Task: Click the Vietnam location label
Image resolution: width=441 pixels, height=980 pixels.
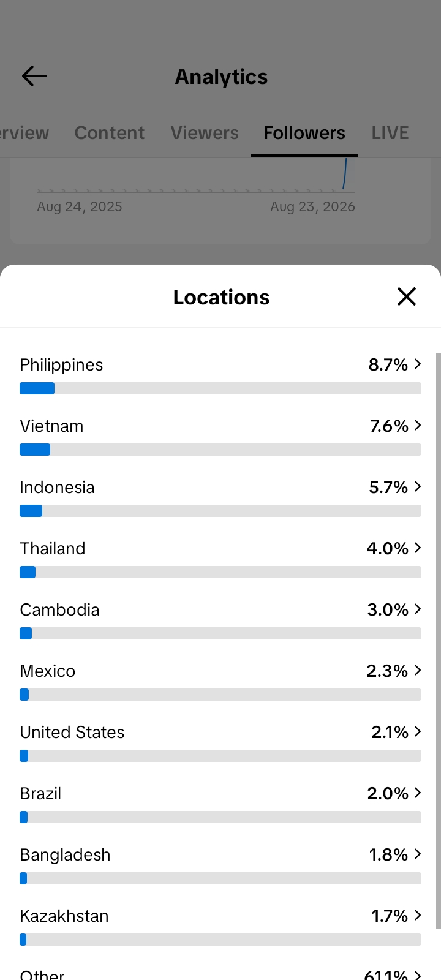Action: (x=51, y=426)
